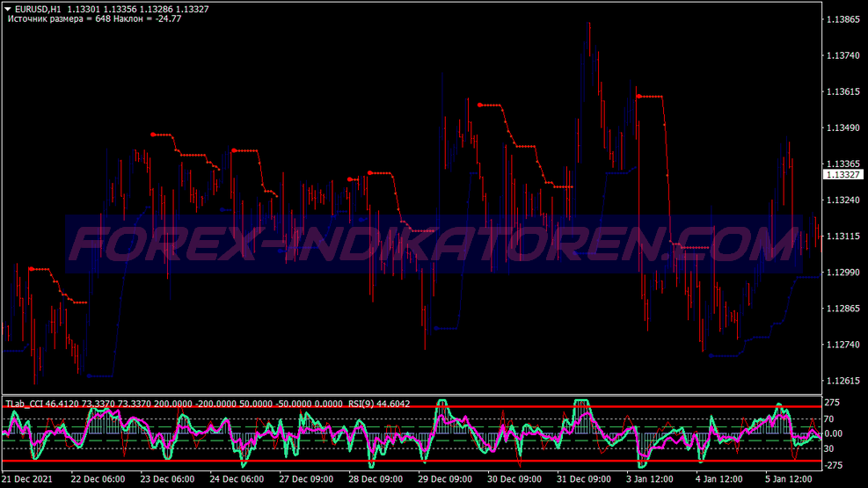
Task: Click the 28 Dec 09:00 time label
Action: pos(376,479)
